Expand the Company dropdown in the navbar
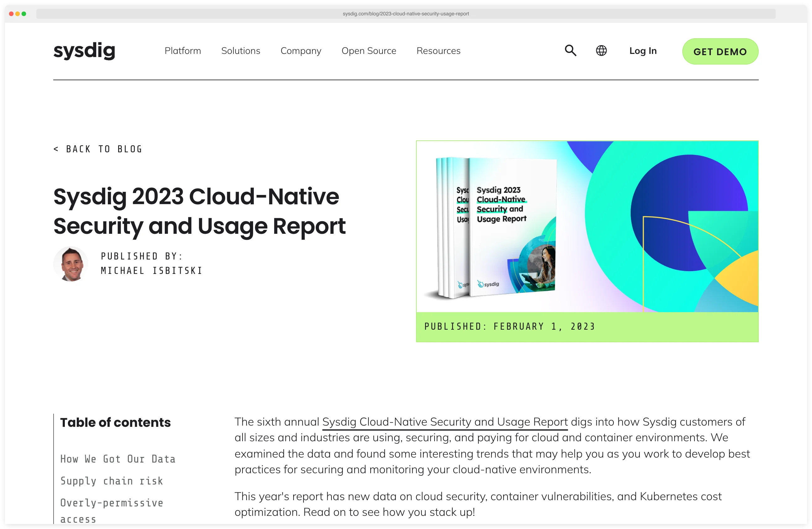Screen dimensions: 812x529 coord(300,50)
